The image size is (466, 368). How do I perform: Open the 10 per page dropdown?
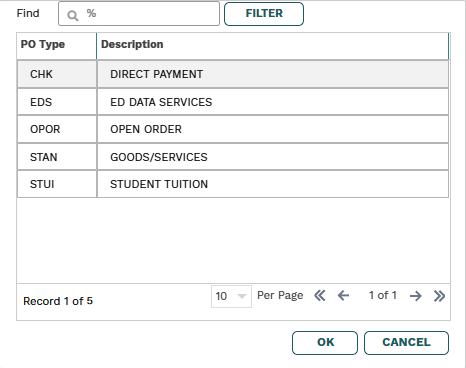tap(231, 296)
